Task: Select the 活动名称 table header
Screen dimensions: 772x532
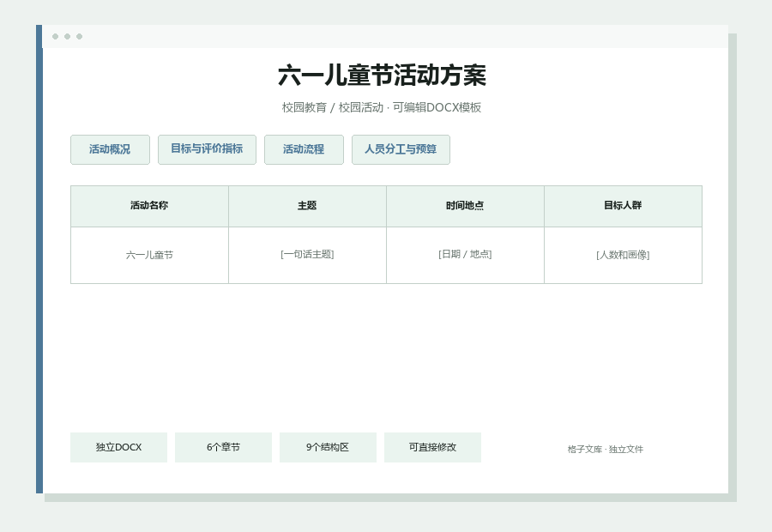Action: (149, 206)
